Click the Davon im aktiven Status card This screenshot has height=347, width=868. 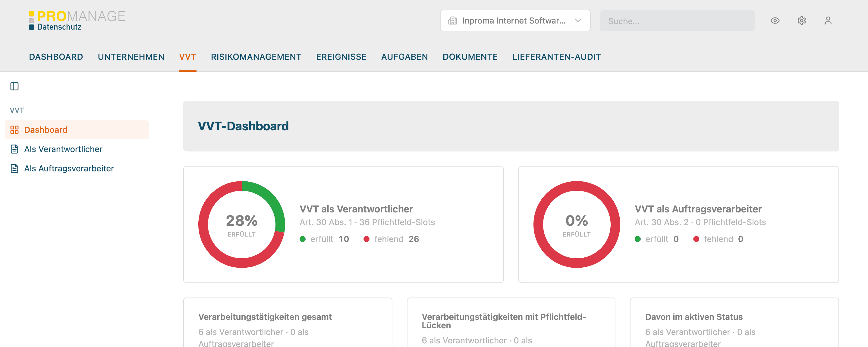(x=734, y=322)
